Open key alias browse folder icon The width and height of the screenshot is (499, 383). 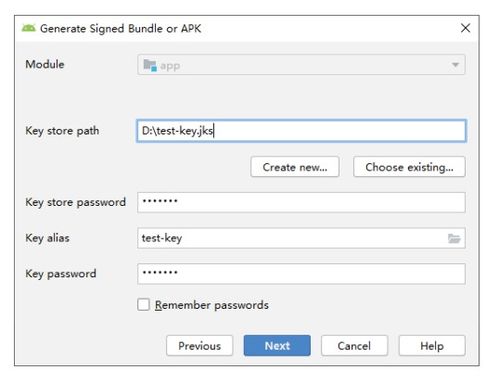coord(454,238)
